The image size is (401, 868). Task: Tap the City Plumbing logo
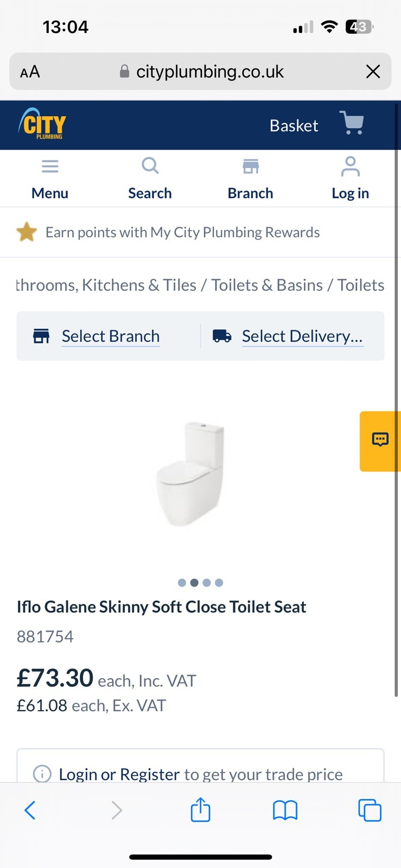point(42,124)
